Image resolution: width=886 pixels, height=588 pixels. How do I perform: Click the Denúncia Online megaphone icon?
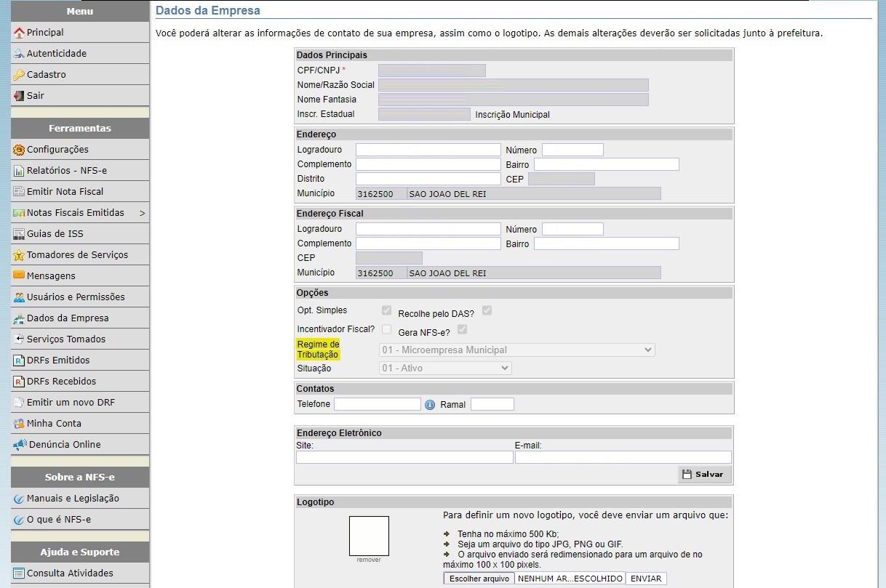click(20, 445)
